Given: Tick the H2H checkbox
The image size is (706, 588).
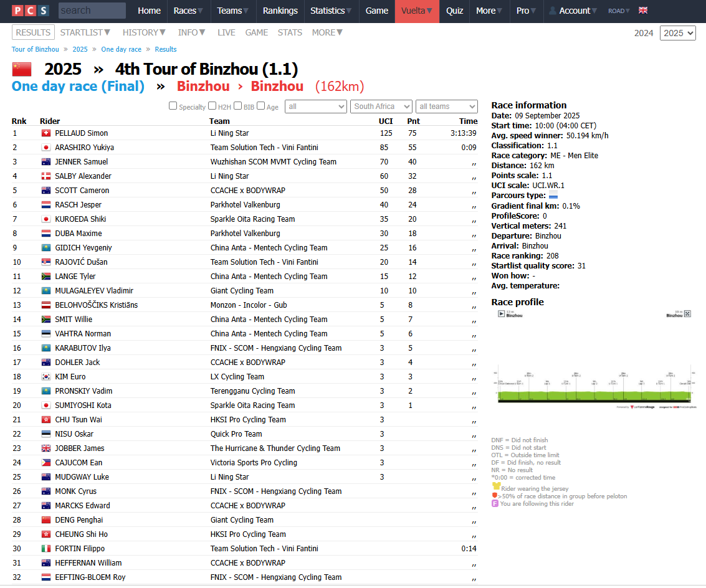Looking at the screenshot, I should [x=212, y=106].
